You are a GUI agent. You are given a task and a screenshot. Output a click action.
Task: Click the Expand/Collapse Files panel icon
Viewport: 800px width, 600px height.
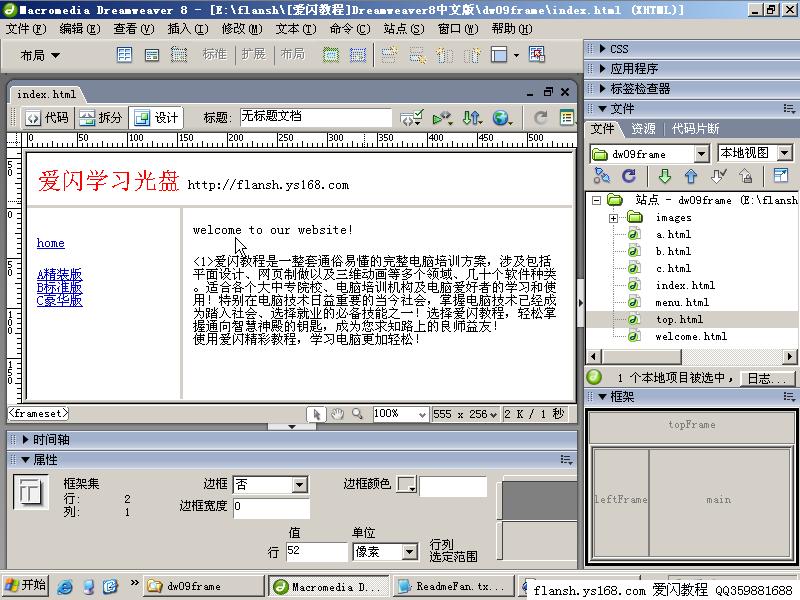[781, 176]
